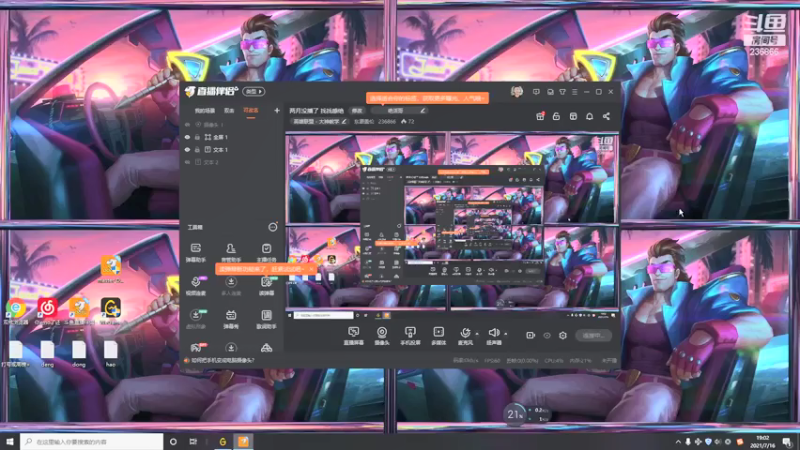Click the bell notification icon
Image resolution: width=800 pixels, height=450 pixels.
589,116
